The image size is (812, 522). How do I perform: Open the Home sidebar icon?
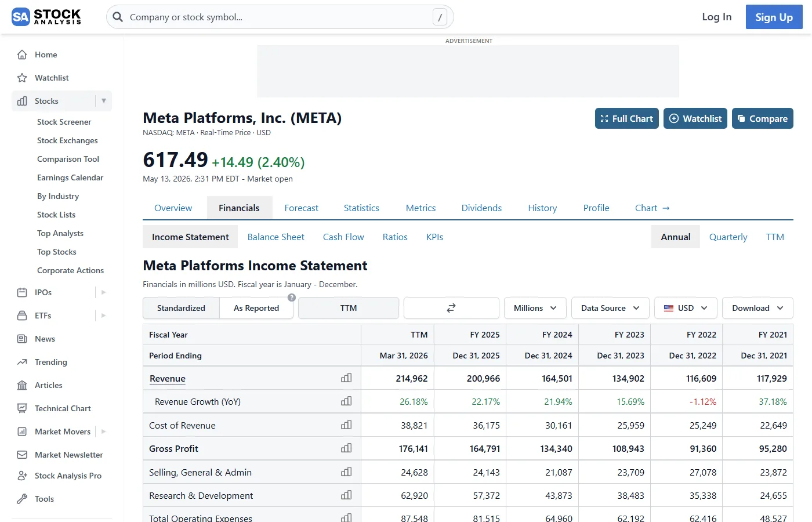pyautogui.click(x=22, y=55)
